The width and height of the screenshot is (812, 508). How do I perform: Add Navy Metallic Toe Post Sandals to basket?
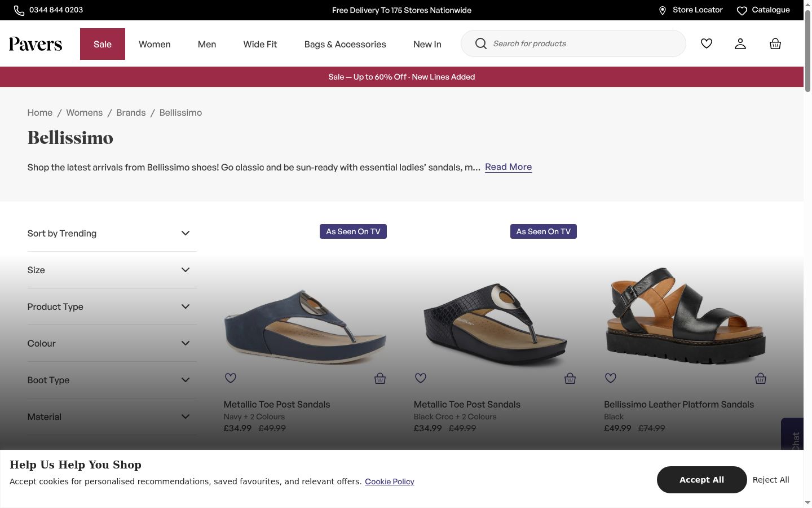[380, 378]
